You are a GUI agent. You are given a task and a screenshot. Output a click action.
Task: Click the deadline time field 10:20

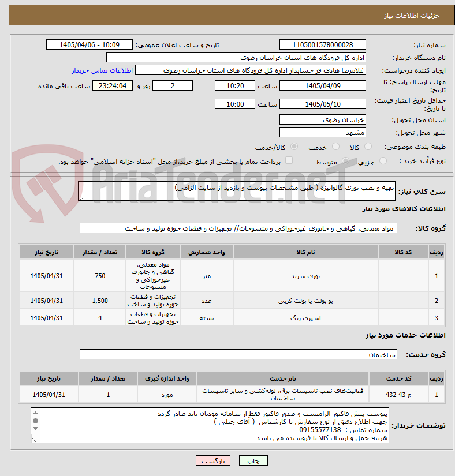pos(235,85)
